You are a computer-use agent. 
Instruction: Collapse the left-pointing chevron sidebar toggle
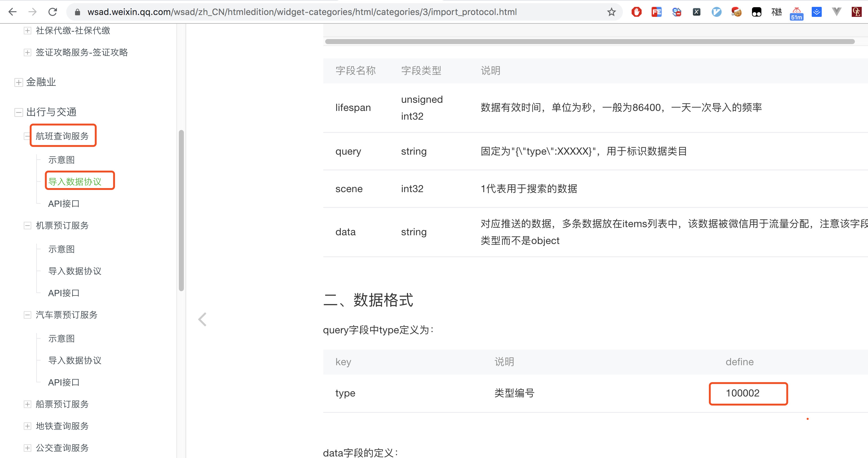click(x=202, y=319)
